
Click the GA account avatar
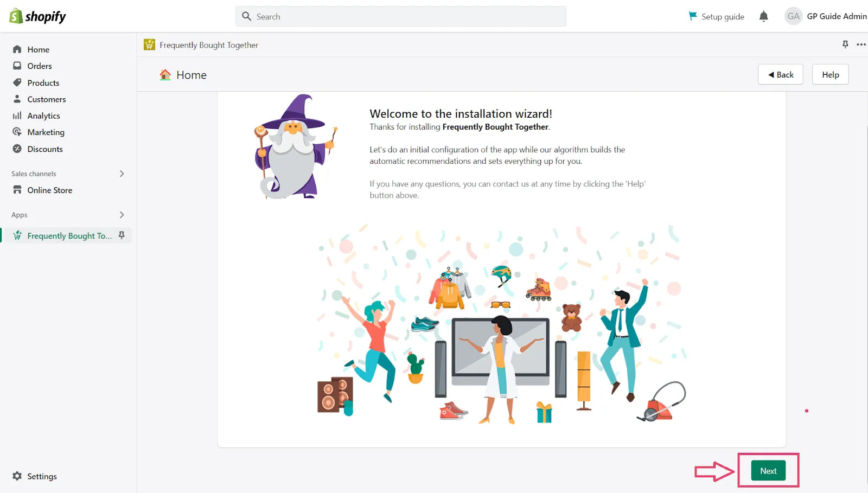tap(793, 16)
